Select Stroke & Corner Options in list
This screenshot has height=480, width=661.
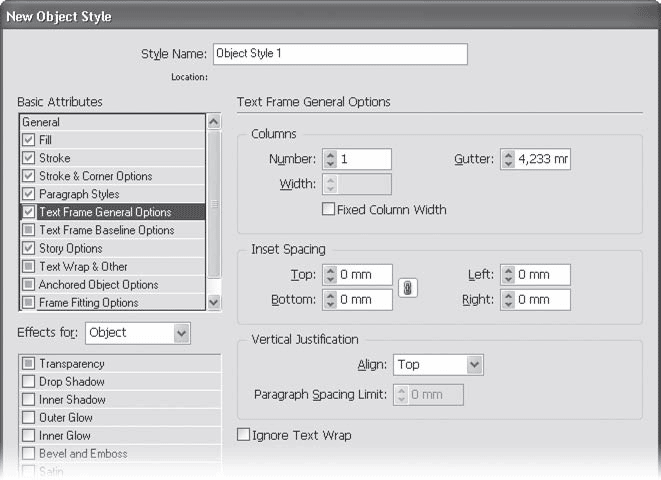tap(96, 176)
